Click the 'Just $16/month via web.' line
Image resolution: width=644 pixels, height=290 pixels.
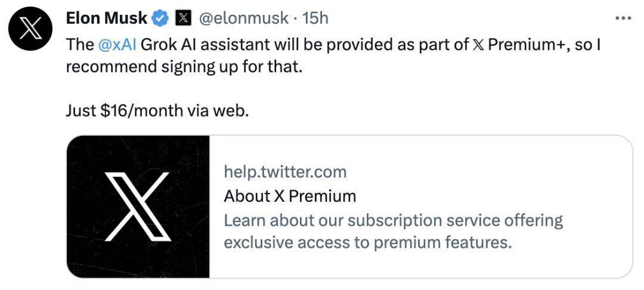click(156, 111)
